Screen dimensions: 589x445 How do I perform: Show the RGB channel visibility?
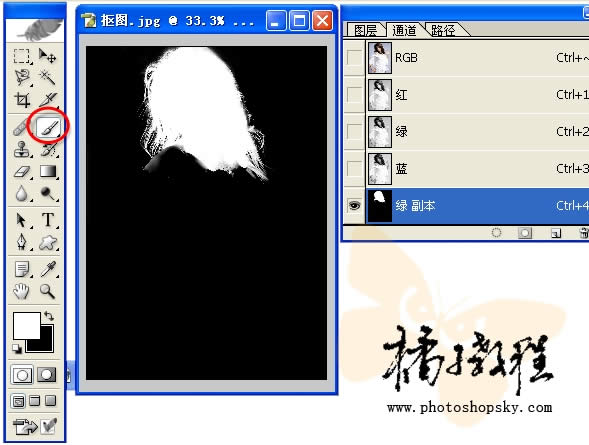354,58
